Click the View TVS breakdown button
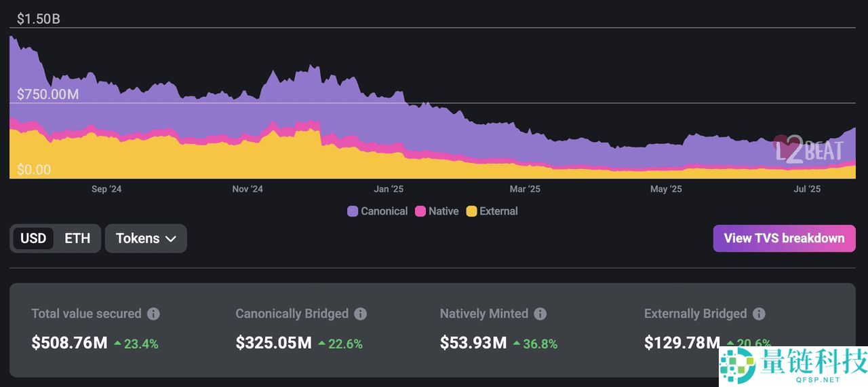Screen dimensions: 868x387 click(x=784, y=238)
